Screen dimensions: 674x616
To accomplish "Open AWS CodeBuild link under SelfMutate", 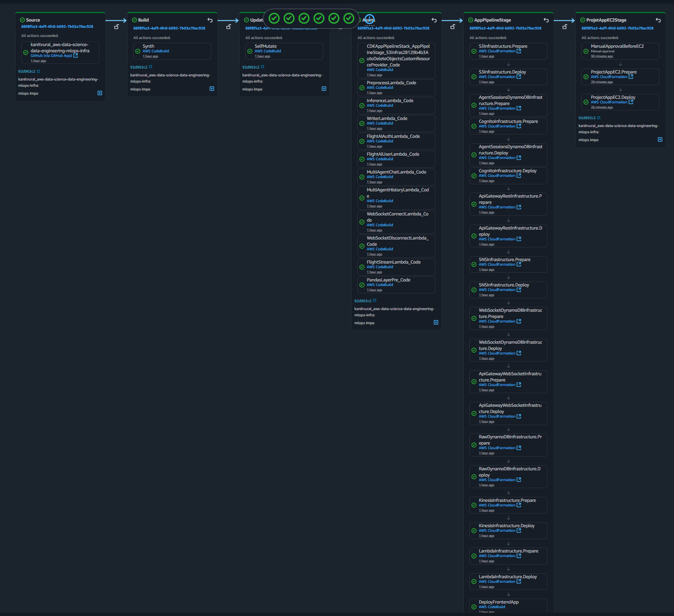I will coord(268,51).
